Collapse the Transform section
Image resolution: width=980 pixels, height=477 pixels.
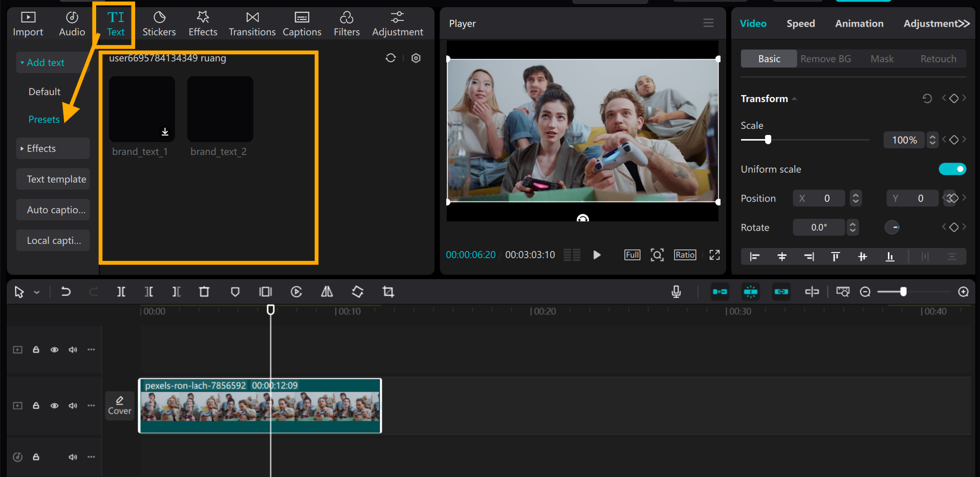click(794, 98)
